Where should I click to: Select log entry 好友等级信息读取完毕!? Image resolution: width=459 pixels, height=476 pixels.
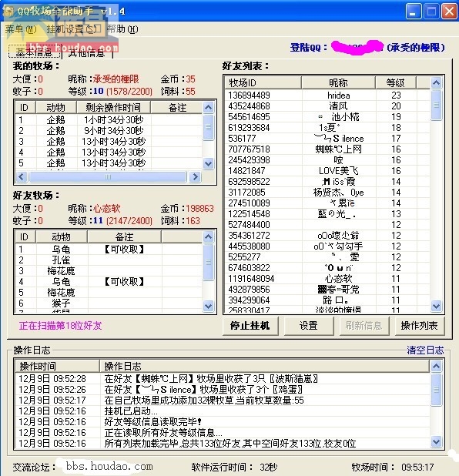pyautogui.click(x=223, y=421)
